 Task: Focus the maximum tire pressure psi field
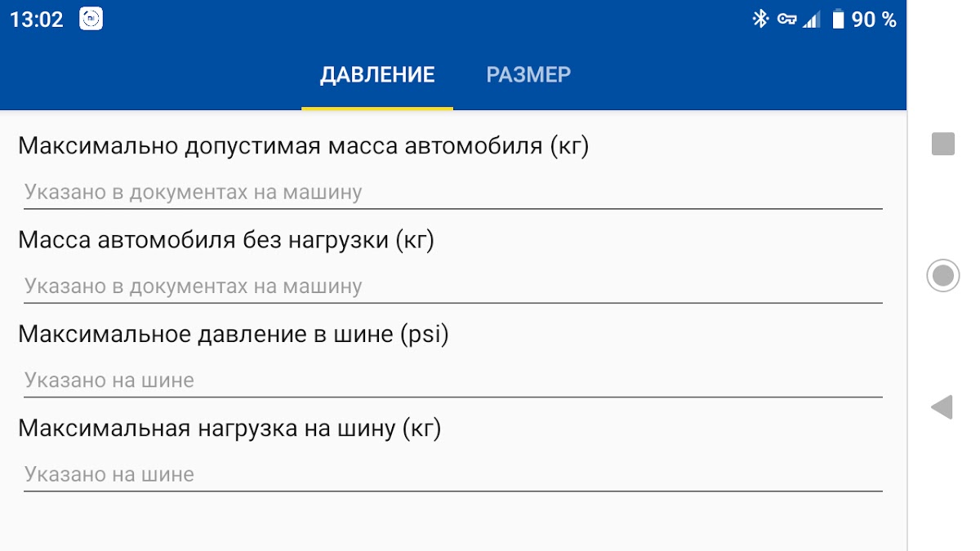(452, 380)
